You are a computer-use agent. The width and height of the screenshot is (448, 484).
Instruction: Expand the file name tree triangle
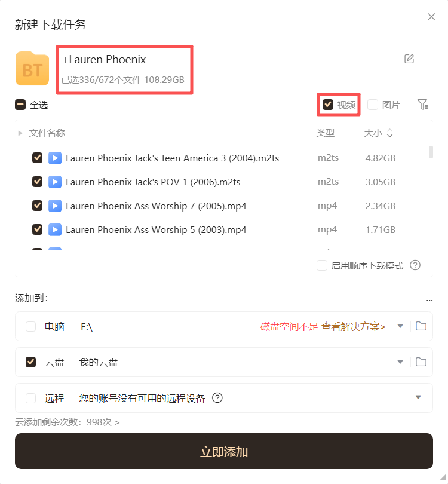click(x=20, y=133)
